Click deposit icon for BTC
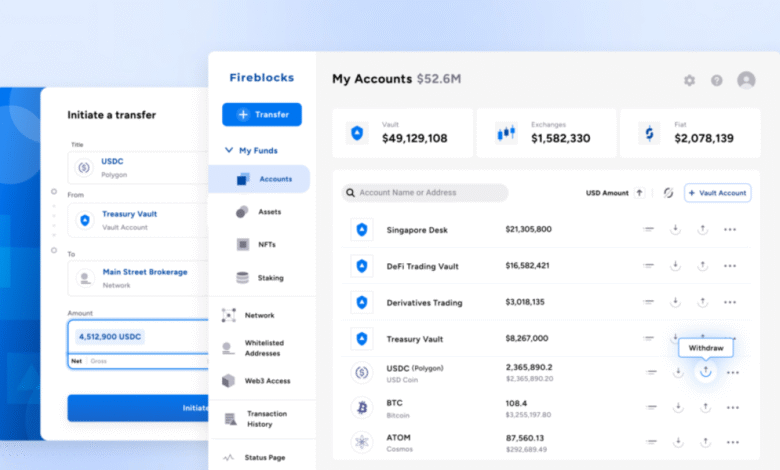The height and width of the screenshot is (470, 780). (678, 407)
